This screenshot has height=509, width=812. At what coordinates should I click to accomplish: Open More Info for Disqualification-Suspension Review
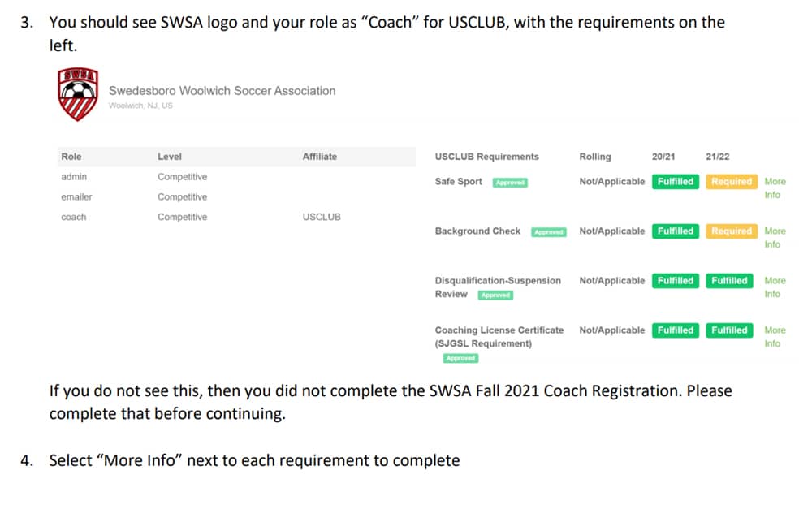tap(775, 287)
